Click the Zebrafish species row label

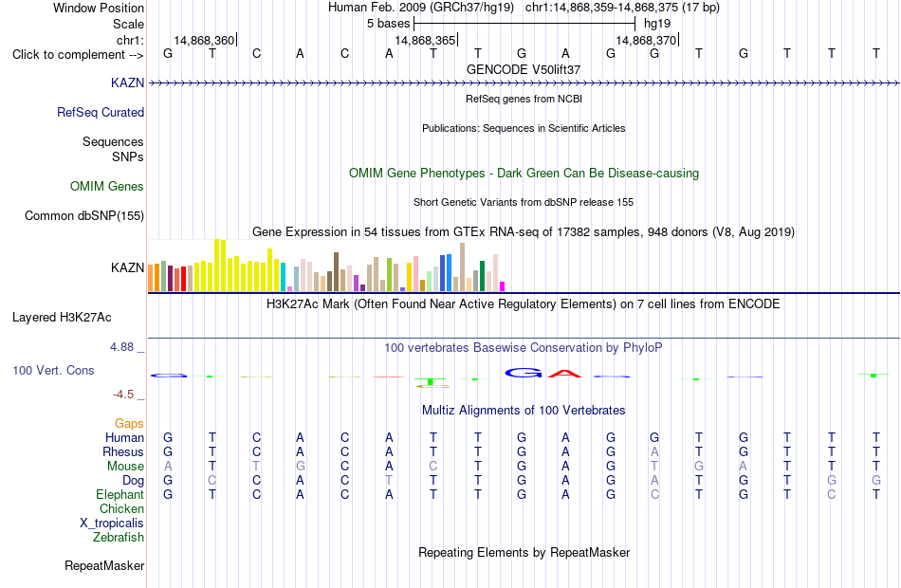(x=119, y=537)
